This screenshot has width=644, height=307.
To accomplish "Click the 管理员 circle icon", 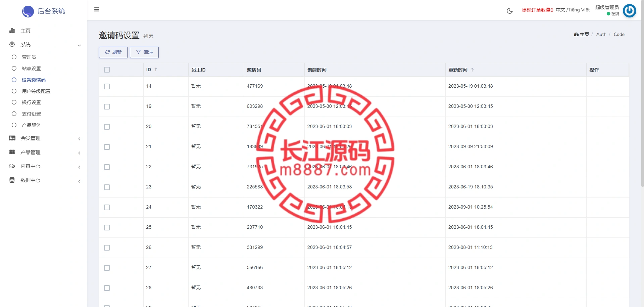I will click(14, 57).
